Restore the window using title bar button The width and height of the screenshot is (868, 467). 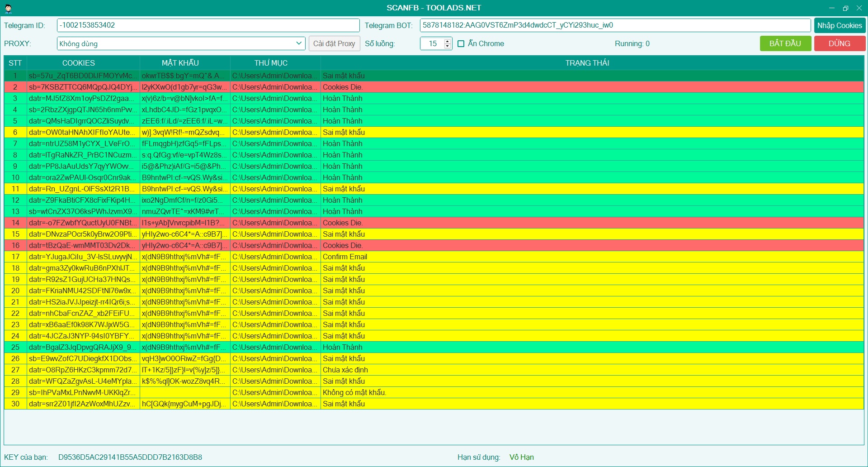pyautogui.click(x=845, y=8)
